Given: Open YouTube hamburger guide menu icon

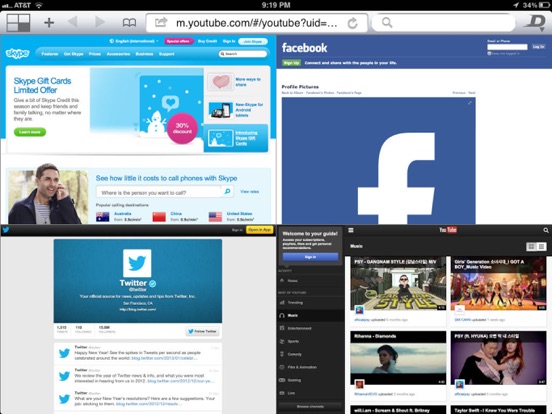Looking at the screenshot, I should (x=351, y=230).
